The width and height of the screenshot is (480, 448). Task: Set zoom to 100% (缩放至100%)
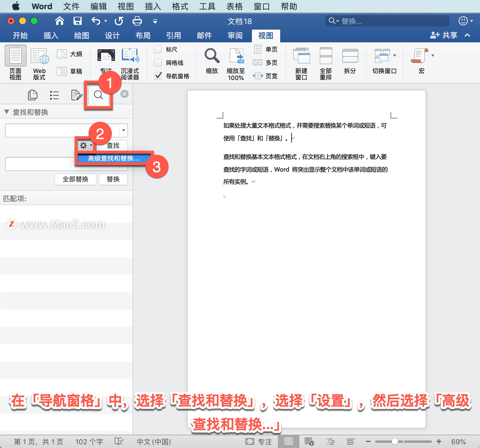[x=236, y=64]
